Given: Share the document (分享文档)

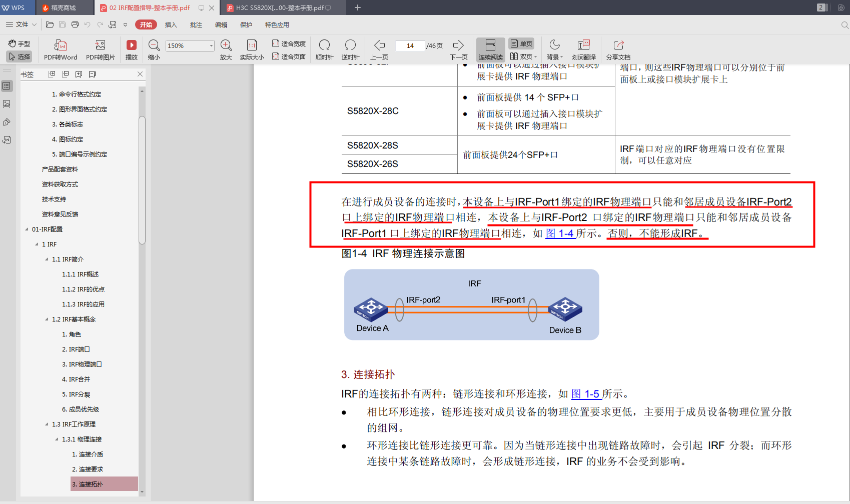Looking at the screenshot, I should coord(618,50).
